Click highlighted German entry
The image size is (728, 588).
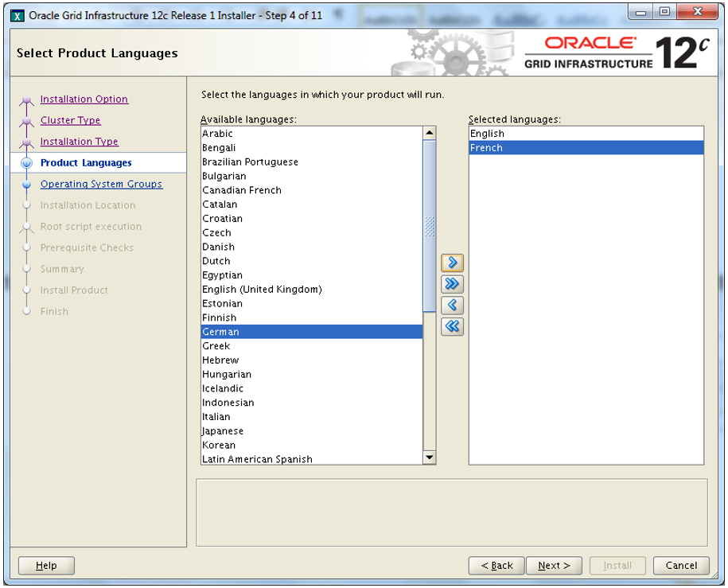click(x=312, y=332)
